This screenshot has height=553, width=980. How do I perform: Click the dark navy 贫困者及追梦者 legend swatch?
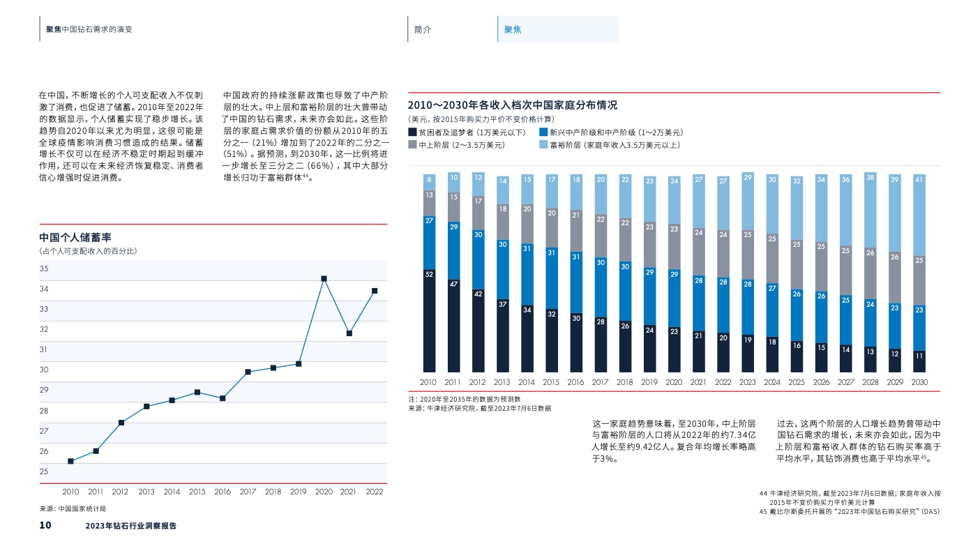tap(412, 132)
